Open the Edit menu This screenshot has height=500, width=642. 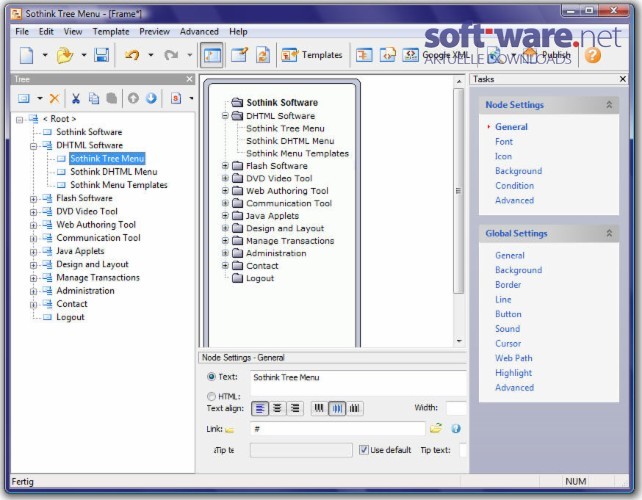point(46,32)
